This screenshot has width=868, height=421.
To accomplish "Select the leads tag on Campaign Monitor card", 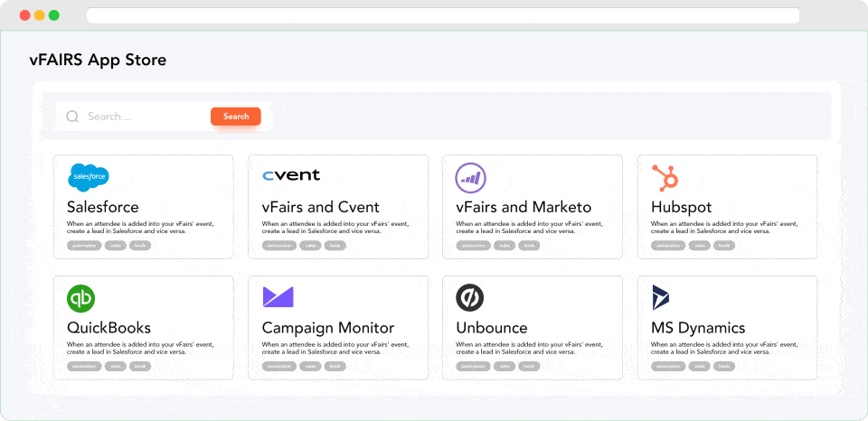I will [x=335, y=366].
